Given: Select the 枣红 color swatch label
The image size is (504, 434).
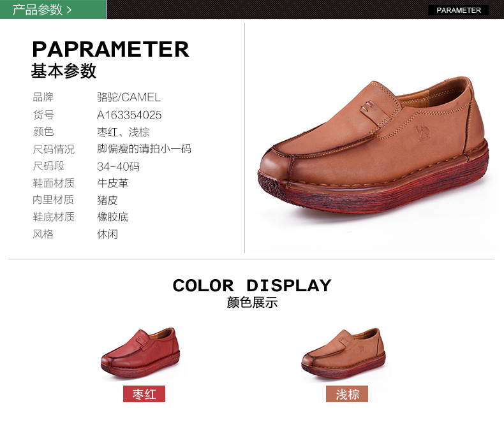Looking at the screenshot, I should click(x=144, y=394).
